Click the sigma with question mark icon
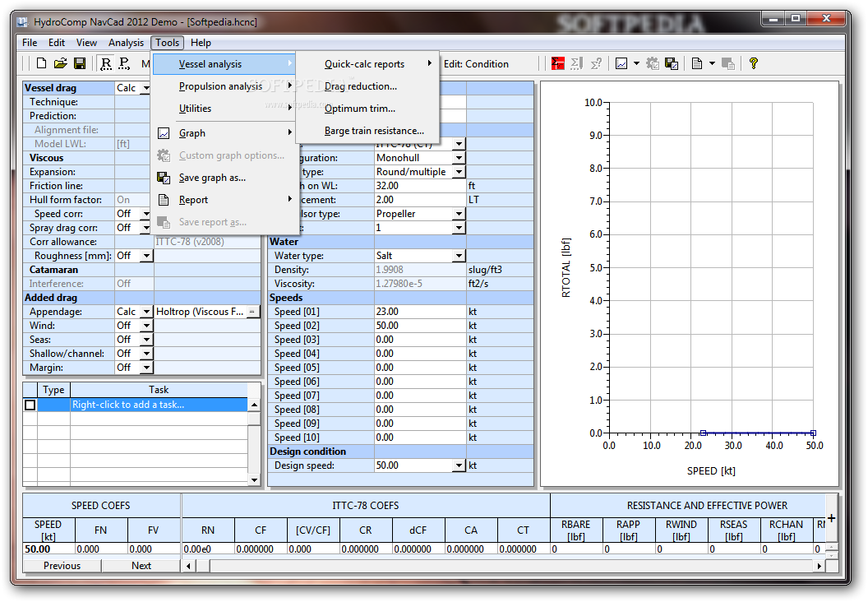Screen dimensions: 868x602 click(596, 63)
